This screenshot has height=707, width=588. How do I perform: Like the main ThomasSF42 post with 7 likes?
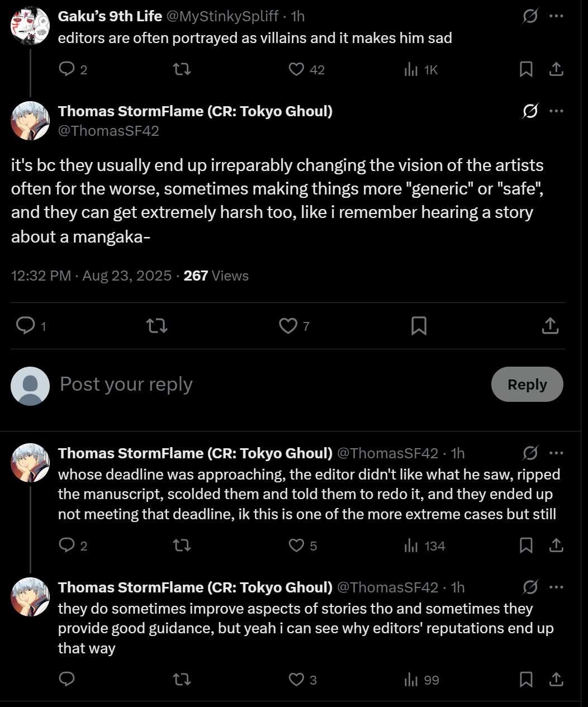pyautogui.click(x=288, y=326)
